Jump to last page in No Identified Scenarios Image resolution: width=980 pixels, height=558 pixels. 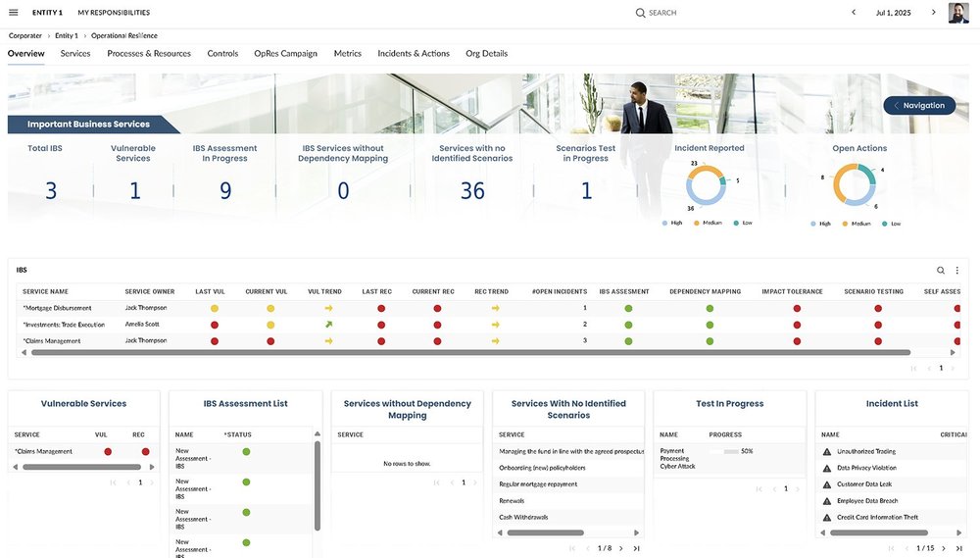(x=636, y=548)
